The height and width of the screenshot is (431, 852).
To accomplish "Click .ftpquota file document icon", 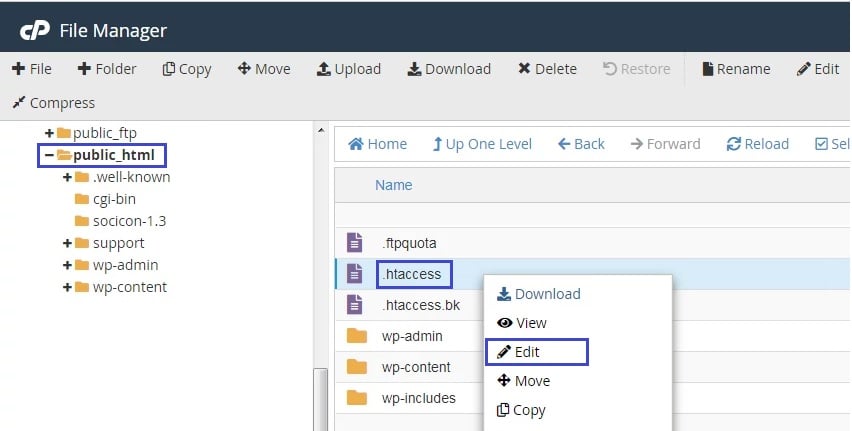I will (x=355, y=242).
